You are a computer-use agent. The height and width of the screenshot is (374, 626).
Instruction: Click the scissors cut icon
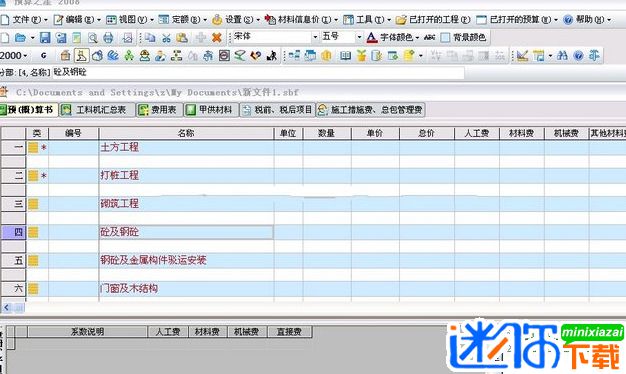166,38
